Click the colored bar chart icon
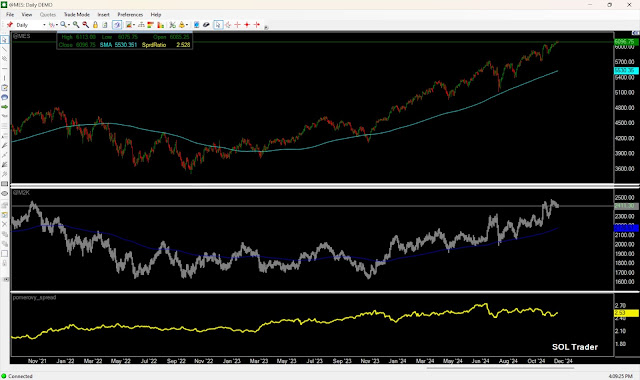Image resolution: width=640 pixels, height=380 pixels. (x=160, y=25)
